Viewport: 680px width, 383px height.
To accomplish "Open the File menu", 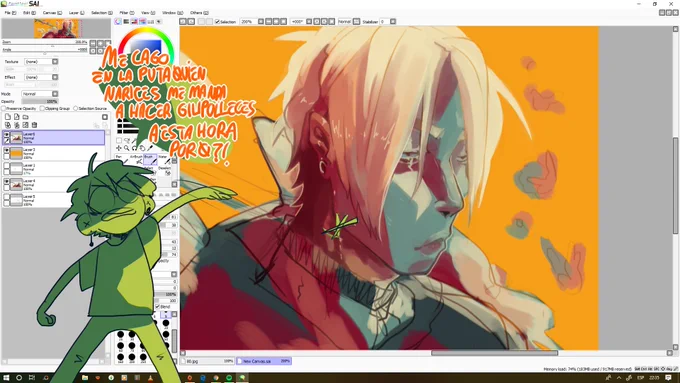I will (x=10, y=13).
